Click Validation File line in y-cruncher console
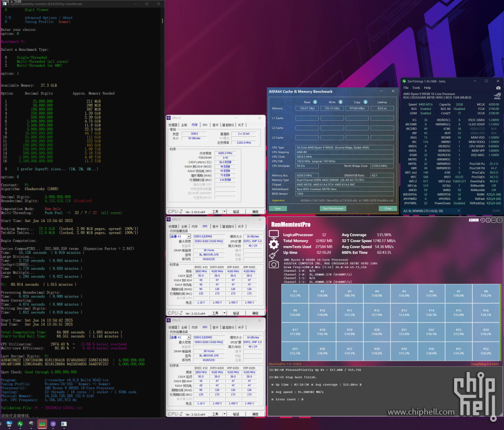 point(42,408)
